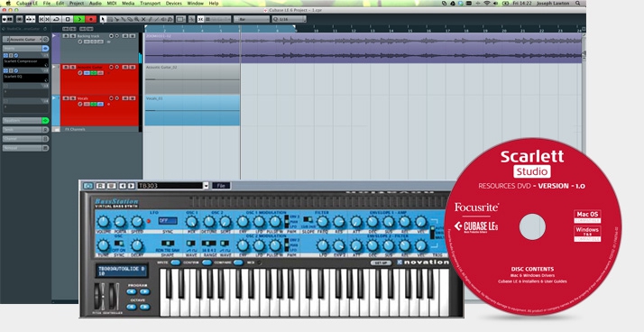The height and width of the screenshot is (332, 644).
Task: Open the quantize 1/16 dropdown
Action: coord(290,19)
